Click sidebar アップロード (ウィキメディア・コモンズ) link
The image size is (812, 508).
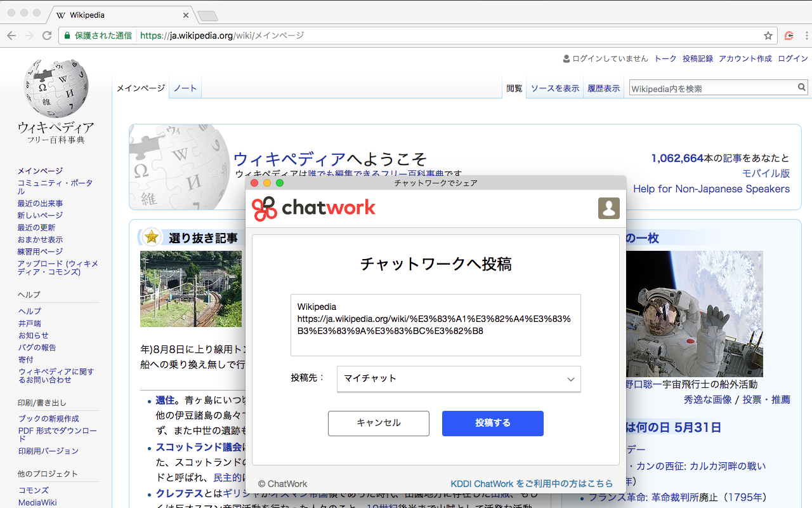[x=58, y=267]
